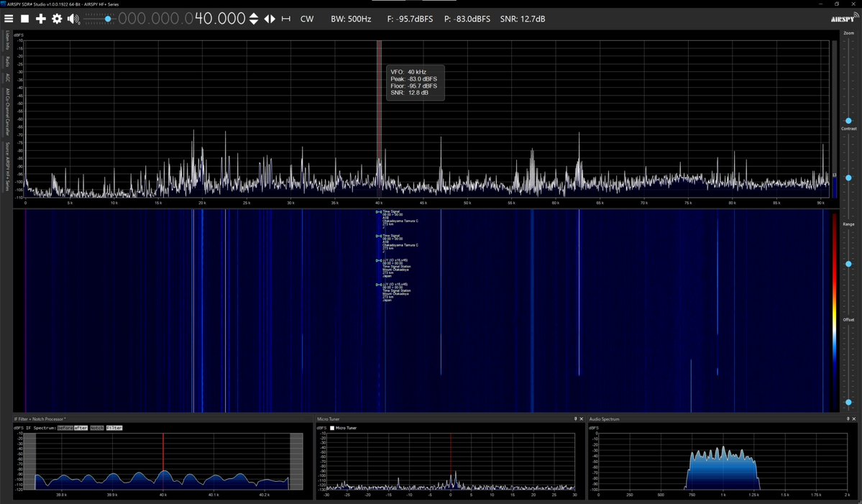
Task: Toggle the left-right tuning style icon
Action: (270, 19)
